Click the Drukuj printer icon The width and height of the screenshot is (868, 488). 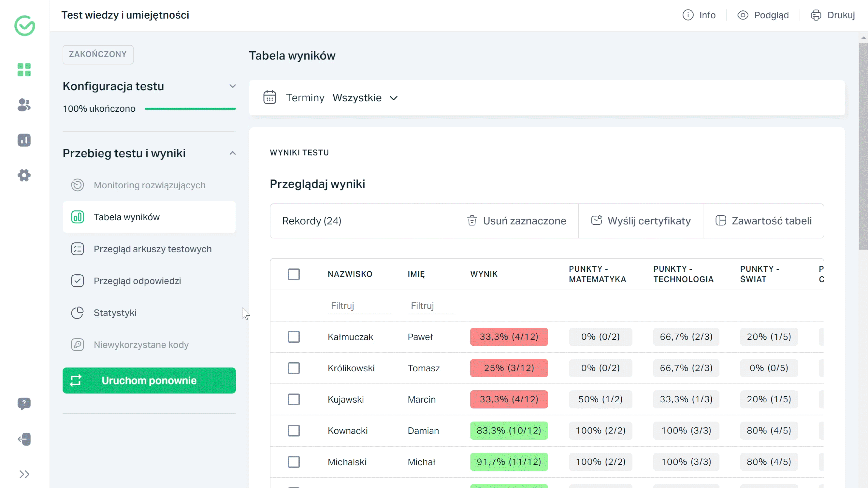[816, 15]
